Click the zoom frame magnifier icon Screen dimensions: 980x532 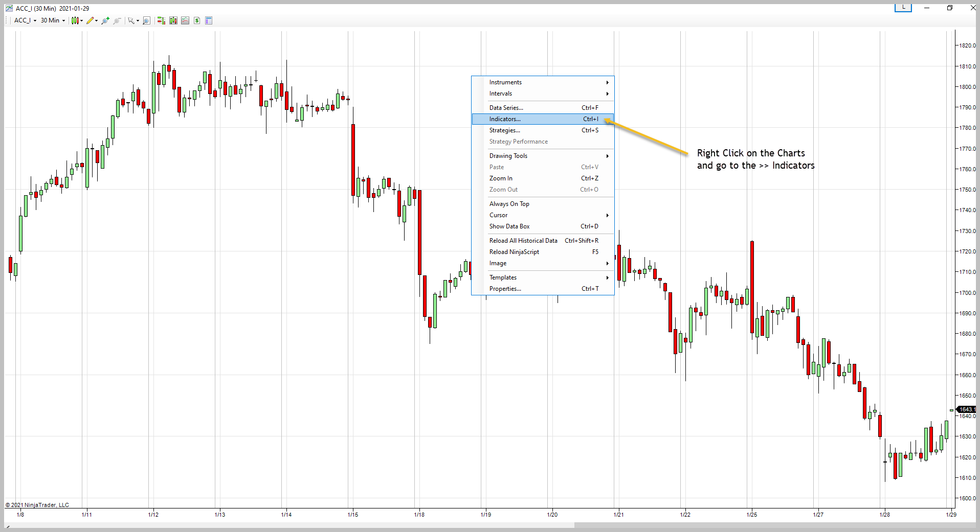click(146, 20)
